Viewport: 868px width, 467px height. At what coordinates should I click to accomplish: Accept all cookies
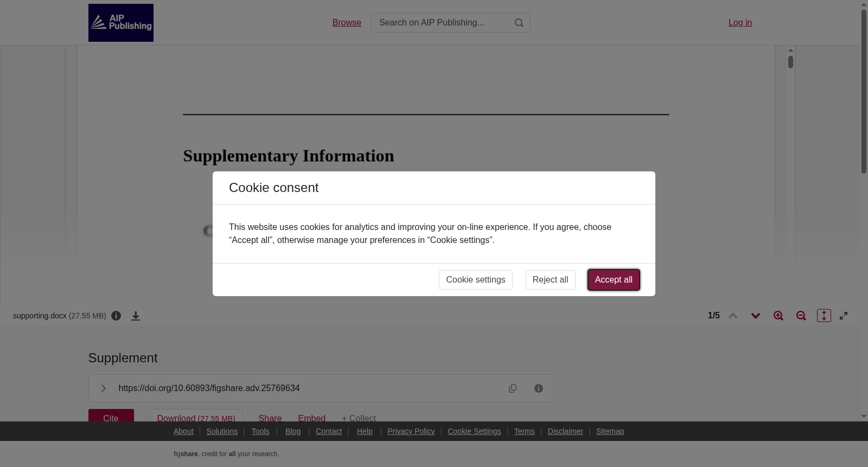[614, 280]
